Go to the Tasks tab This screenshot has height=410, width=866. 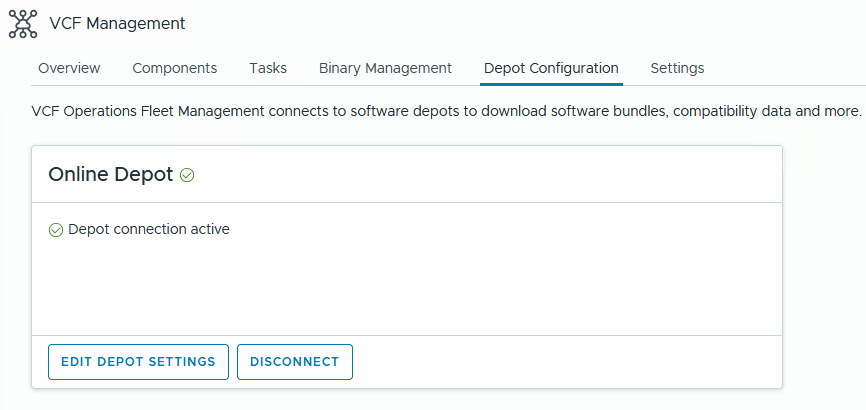pyautogui.click(x=268, y=68)
